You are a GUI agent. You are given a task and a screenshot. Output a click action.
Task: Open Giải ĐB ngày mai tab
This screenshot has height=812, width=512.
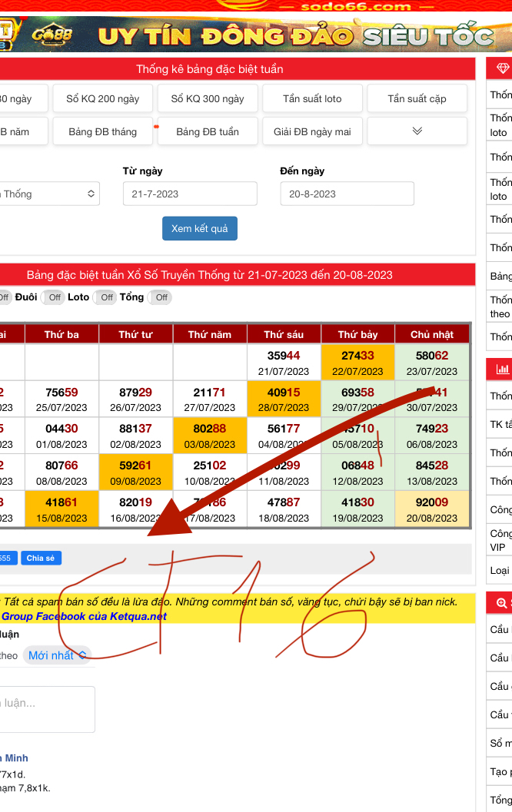coord(312,131)
